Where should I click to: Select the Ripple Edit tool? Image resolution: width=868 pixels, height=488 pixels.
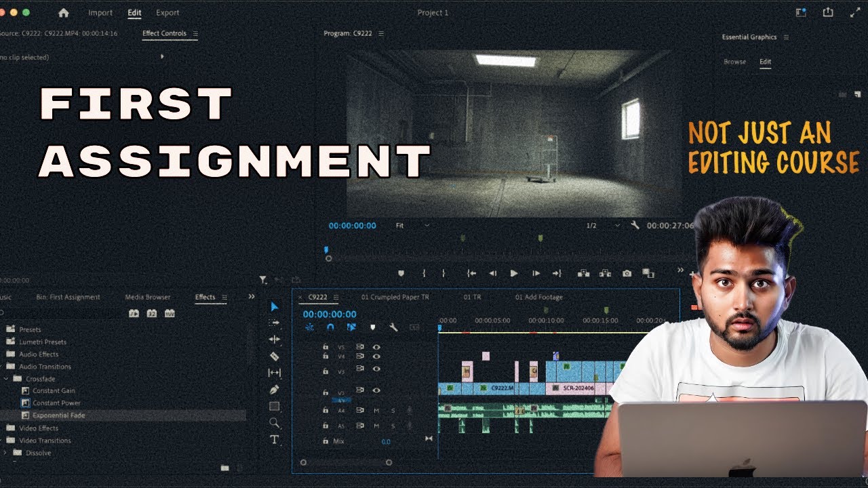pos(274,339)
